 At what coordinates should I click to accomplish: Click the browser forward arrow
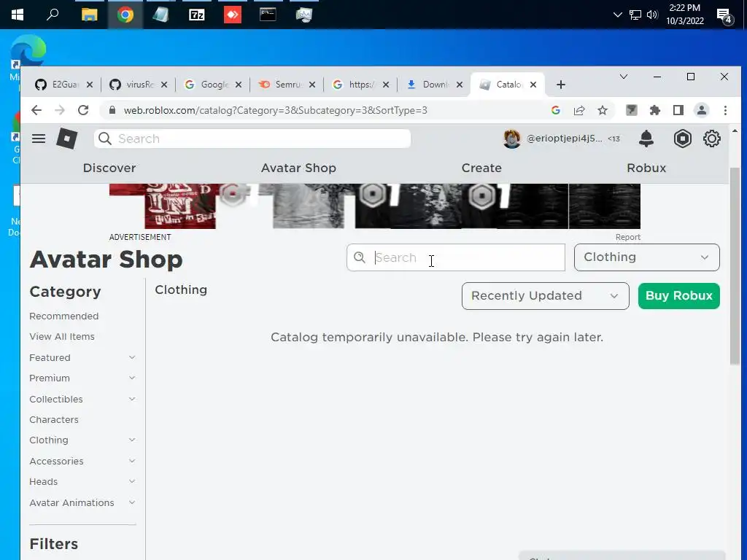60,111
